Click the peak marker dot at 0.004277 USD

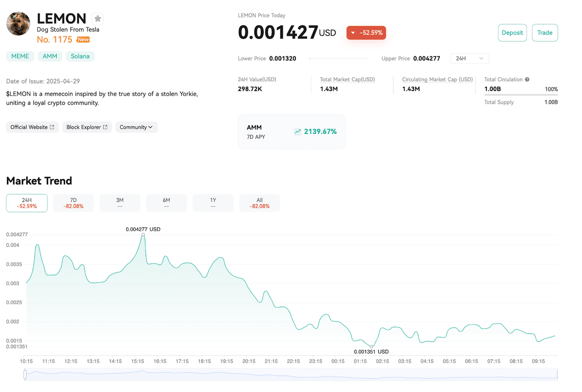143,235
